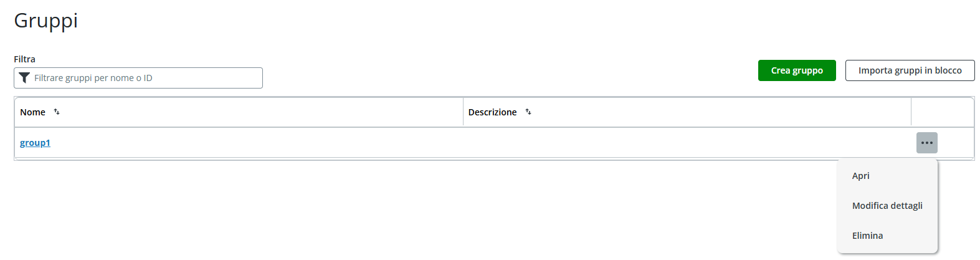Click the empty description cell of group1
980x260 pixels.
coord(687,143)
